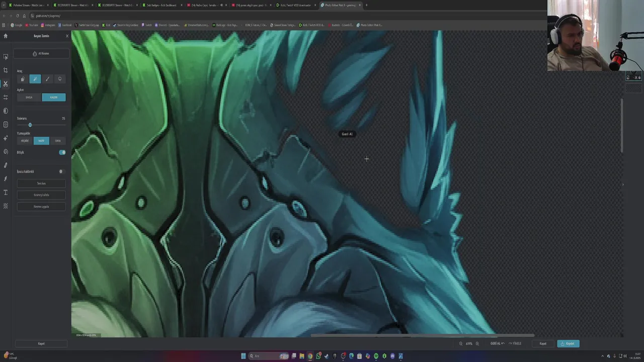Select the scissors Cutout tool
The height and width of the screenshot is (362, 644).
pos(6,83)
